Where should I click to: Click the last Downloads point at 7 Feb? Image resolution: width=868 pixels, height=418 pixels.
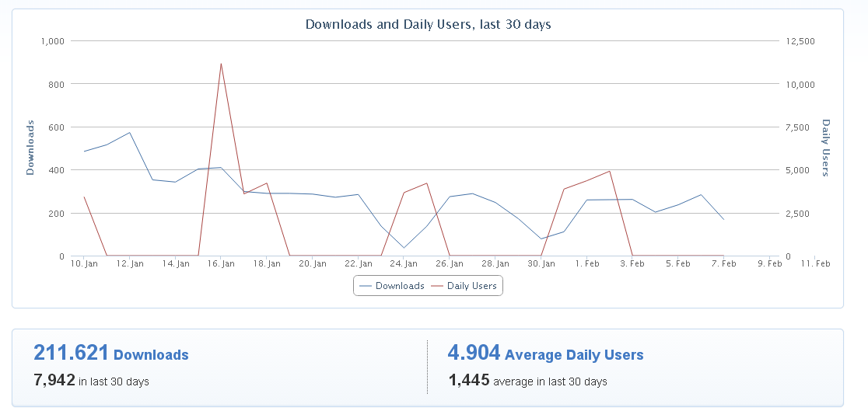723,219
